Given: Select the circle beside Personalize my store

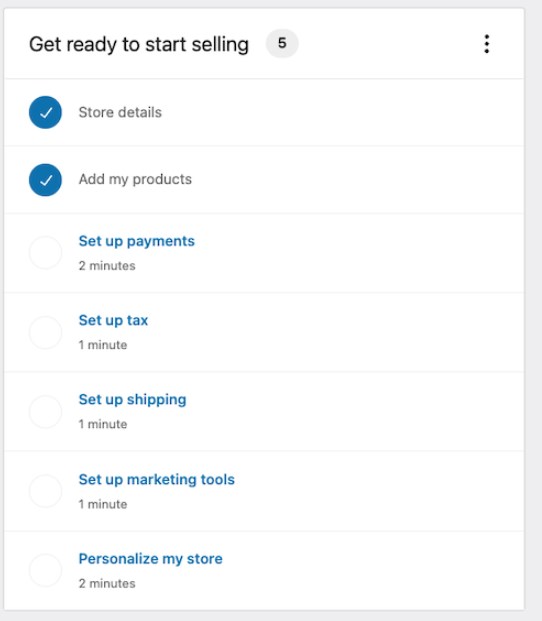Looking at the screenshot, I should point(45,570).
